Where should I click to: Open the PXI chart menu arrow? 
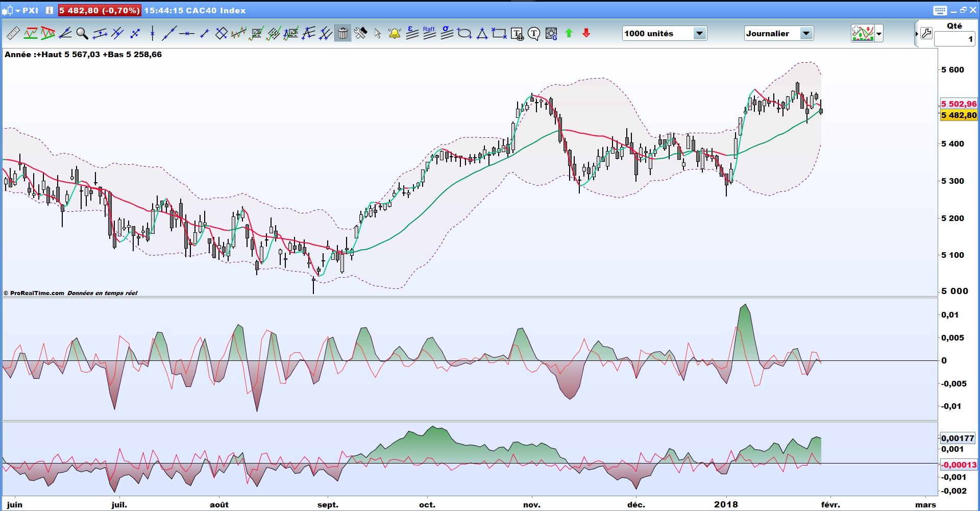(18, 11)
